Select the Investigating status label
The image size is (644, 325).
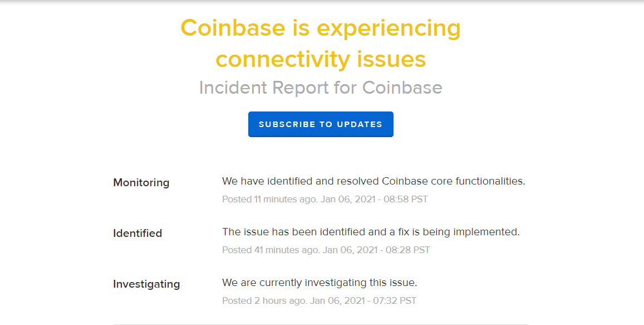pos(146,284)
